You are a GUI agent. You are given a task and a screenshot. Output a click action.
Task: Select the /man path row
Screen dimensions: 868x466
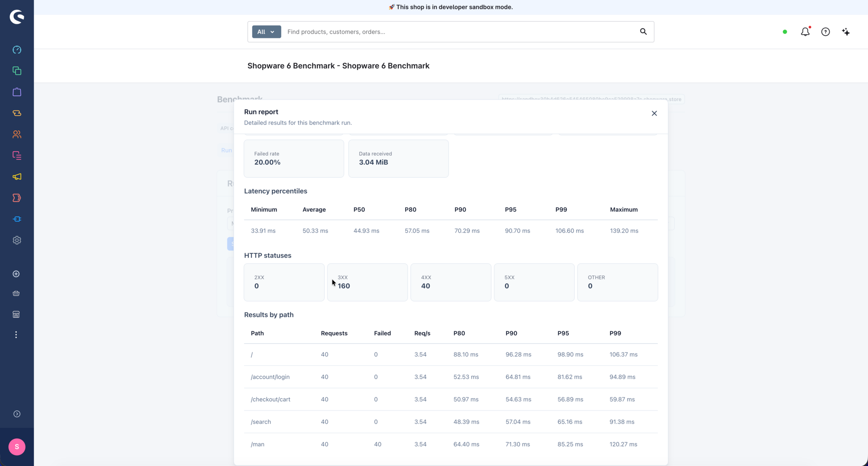tap(451, 444)
